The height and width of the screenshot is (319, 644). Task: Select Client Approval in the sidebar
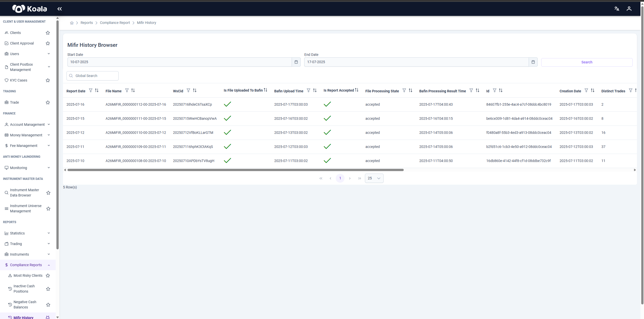22,43
